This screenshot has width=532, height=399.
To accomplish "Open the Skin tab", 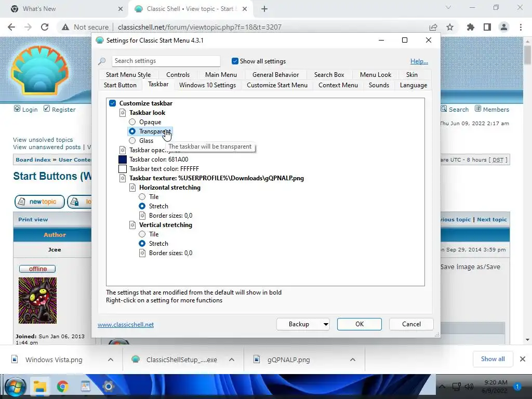I will [x=412, y=75].
